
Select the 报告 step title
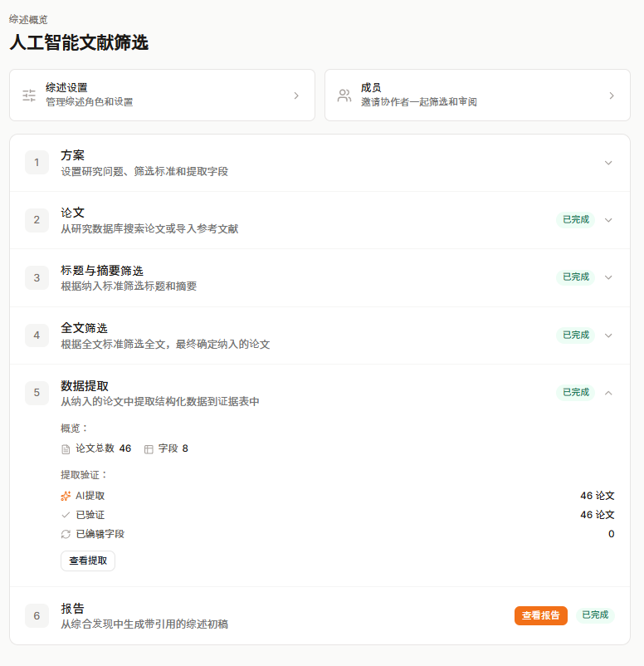(x=72, y=609)
